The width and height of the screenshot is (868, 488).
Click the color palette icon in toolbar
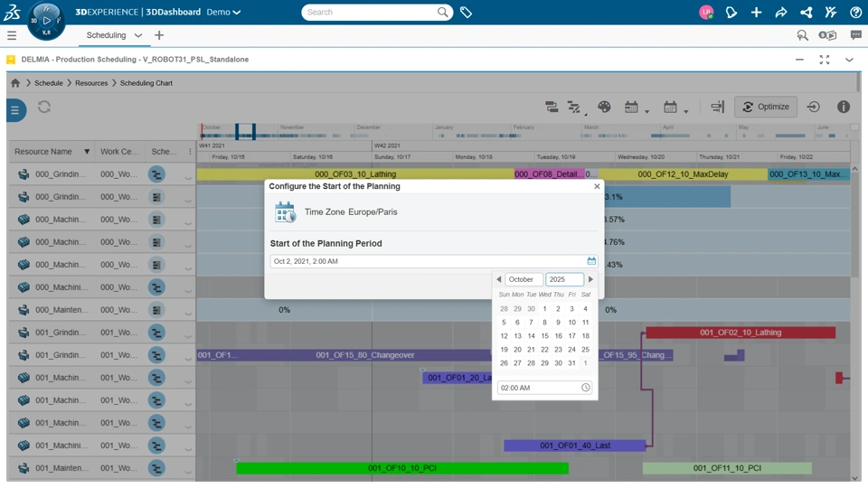click(x=604, y=107)
